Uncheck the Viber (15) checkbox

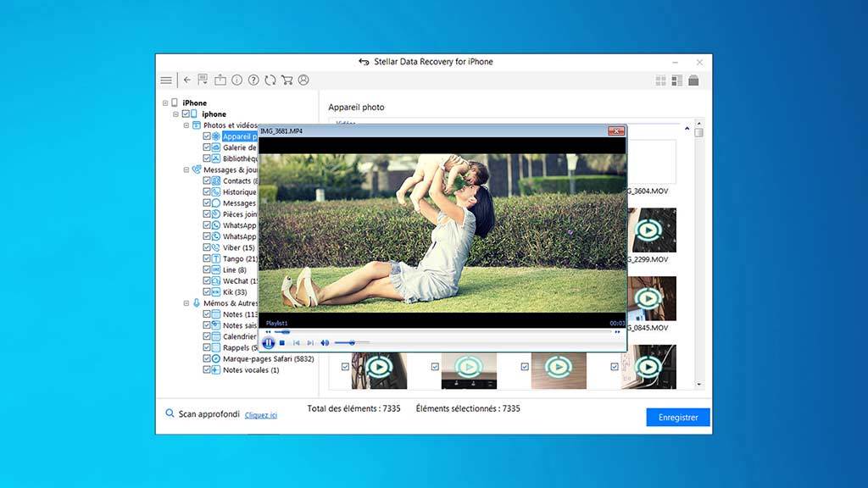[207, 247]
